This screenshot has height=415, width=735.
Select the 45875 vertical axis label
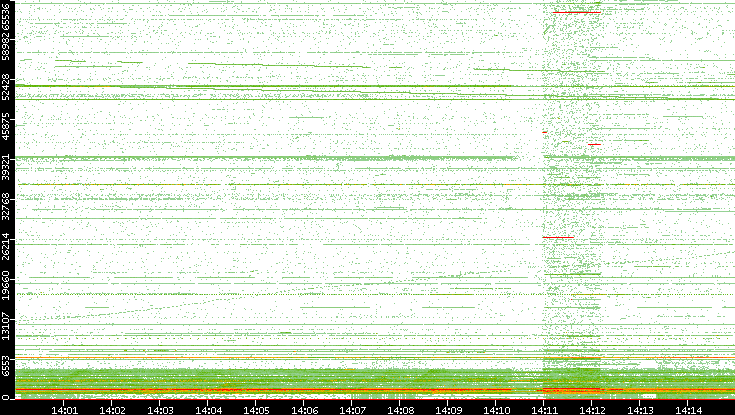(x=7, y=128)
